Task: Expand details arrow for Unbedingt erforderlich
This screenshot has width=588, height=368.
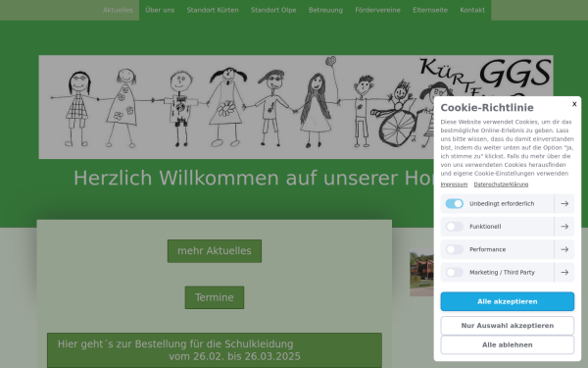Action: tap(564, 203)
